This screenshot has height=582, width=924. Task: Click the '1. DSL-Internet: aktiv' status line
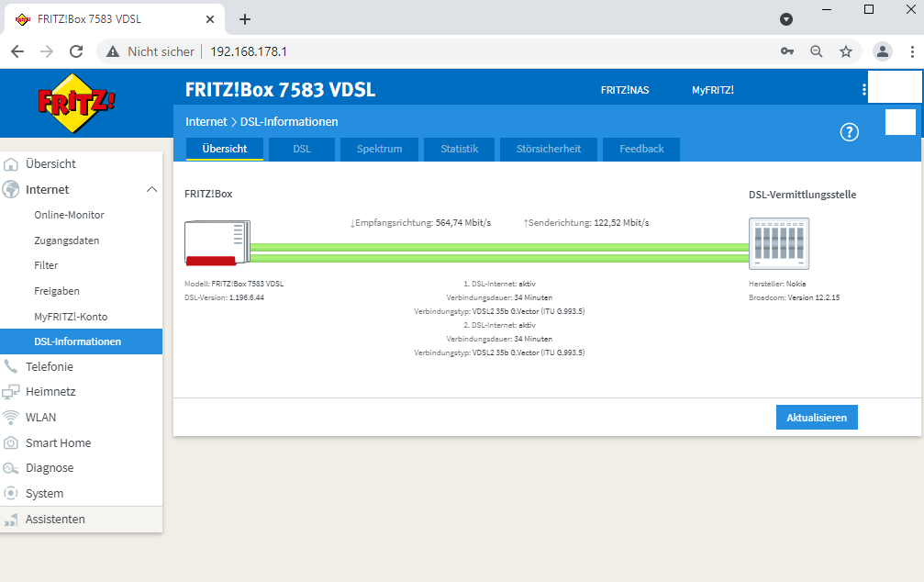coord(499,285)
